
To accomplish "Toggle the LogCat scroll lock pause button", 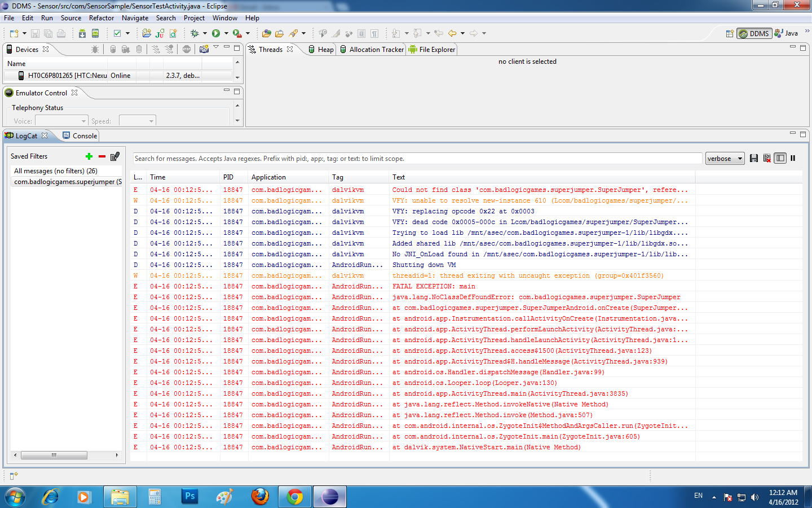I will click(793, 158).
